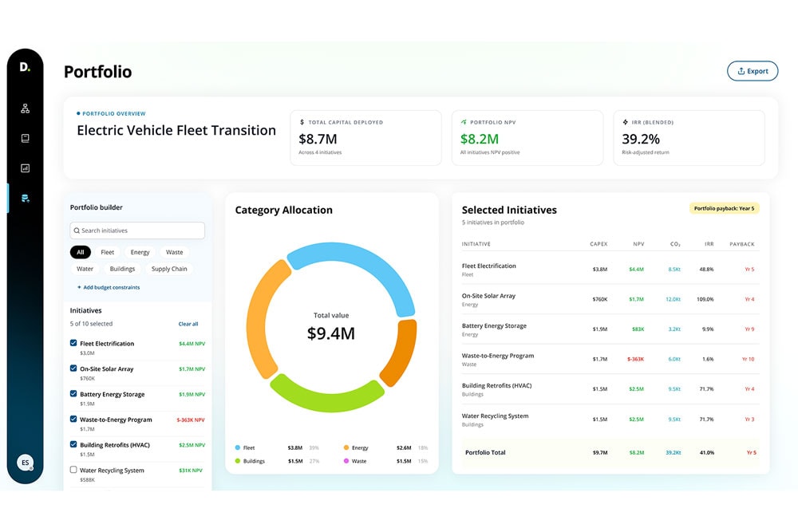Sort table by PAYBACK column header
The image size is (798, 532).
[x=742, y=244]
